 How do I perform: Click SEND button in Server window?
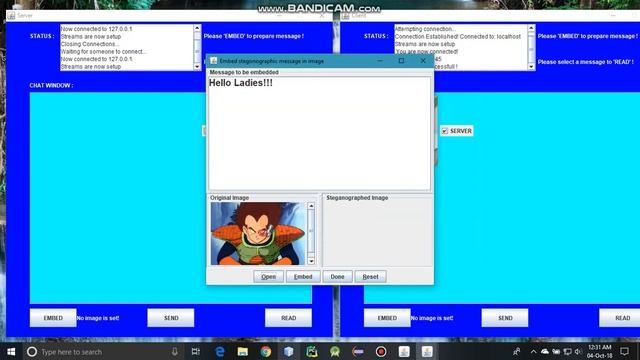click(x=171, y=318)
